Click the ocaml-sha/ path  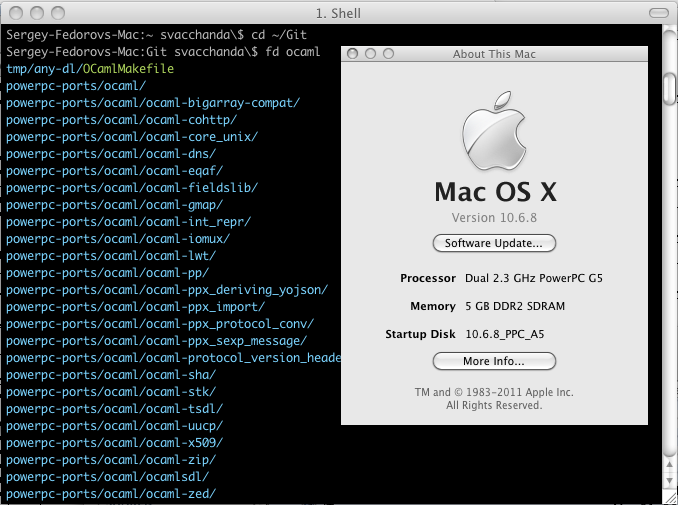point(111,375)
